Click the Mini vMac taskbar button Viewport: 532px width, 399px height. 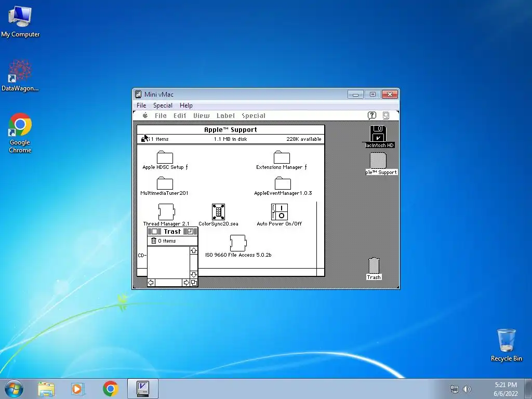point(143,389)
